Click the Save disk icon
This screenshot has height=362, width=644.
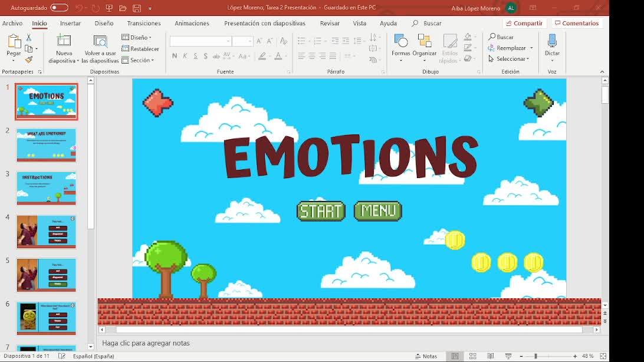[137, 8]
